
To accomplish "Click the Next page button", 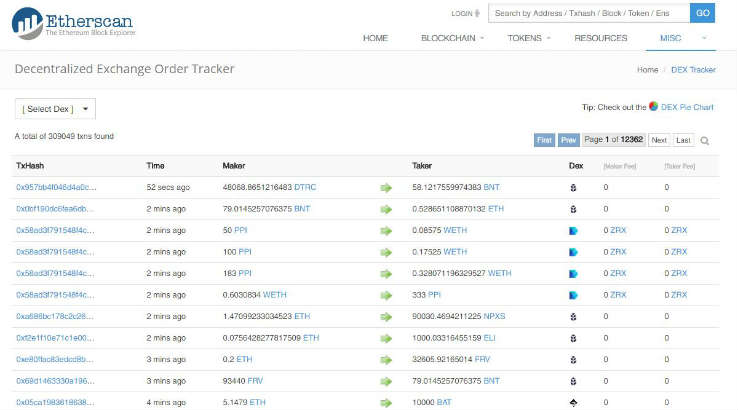I will [x=659, y=140].
